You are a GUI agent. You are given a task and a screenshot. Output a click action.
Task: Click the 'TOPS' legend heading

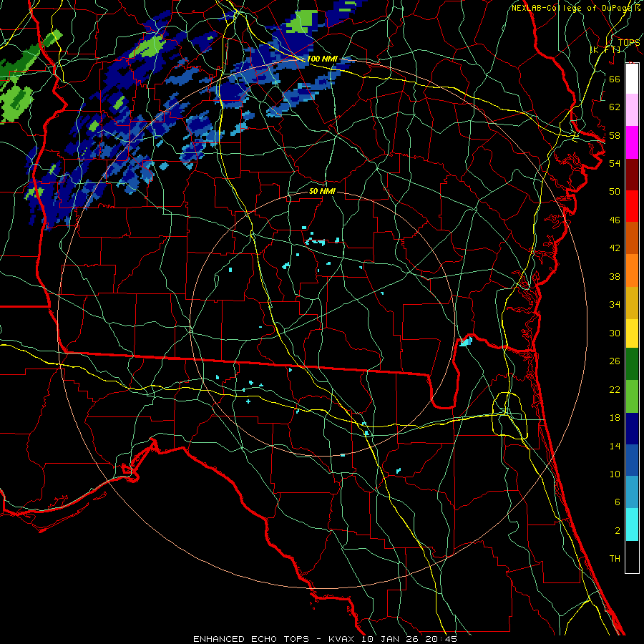click(629, 43)
